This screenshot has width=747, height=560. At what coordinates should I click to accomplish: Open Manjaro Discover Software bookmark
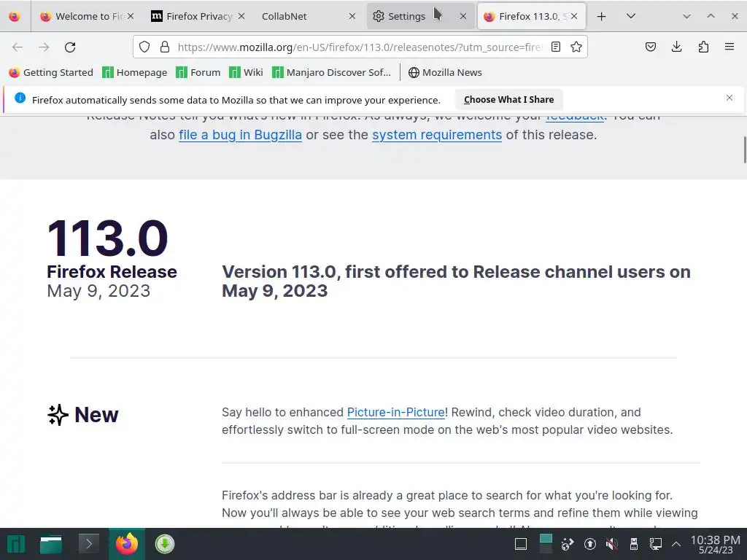(x=331, y=72)
